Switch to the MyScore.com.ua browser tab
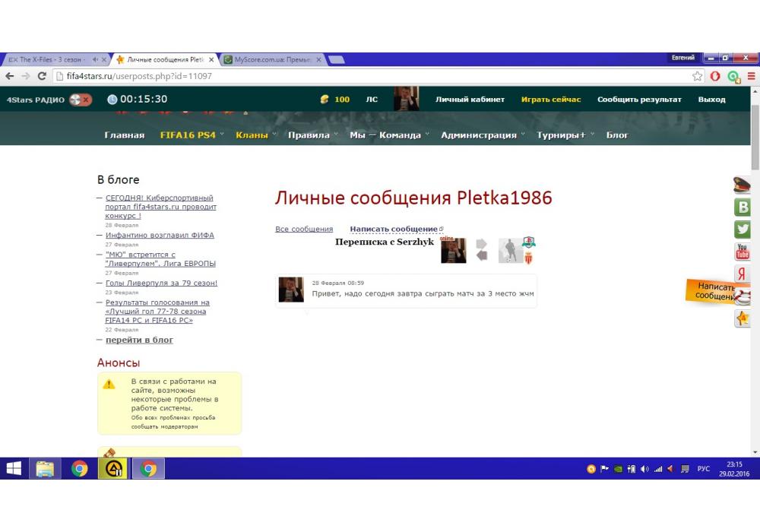This screenshot has width=760, height=532. pyautogui.click(x=272, y=59)
